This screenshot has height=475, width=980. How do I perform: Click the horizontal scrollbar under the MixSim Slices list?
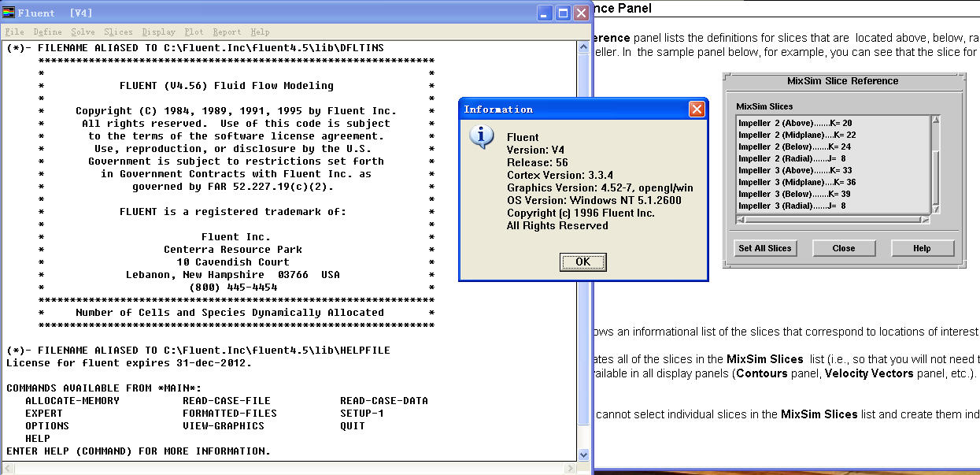[833, 219]
